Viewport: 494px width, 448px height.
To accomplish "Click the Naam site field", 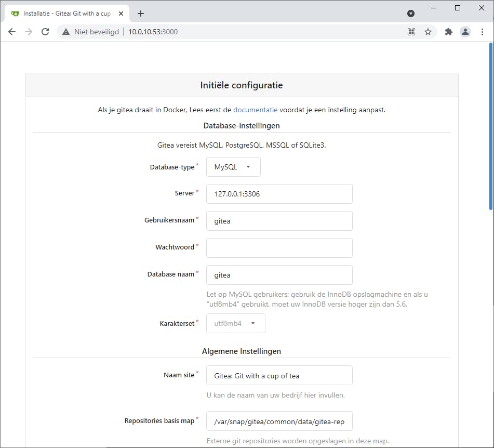I will click(279, 375).
